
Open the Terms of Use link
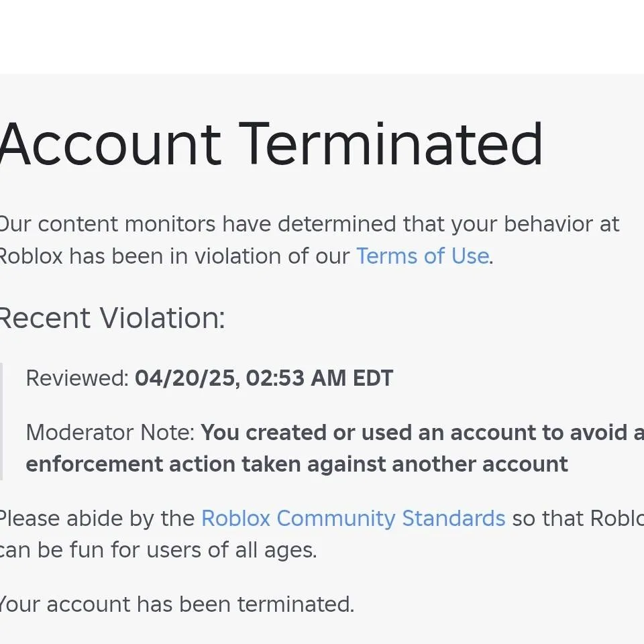pyautogui.click(x=422, y=256)
